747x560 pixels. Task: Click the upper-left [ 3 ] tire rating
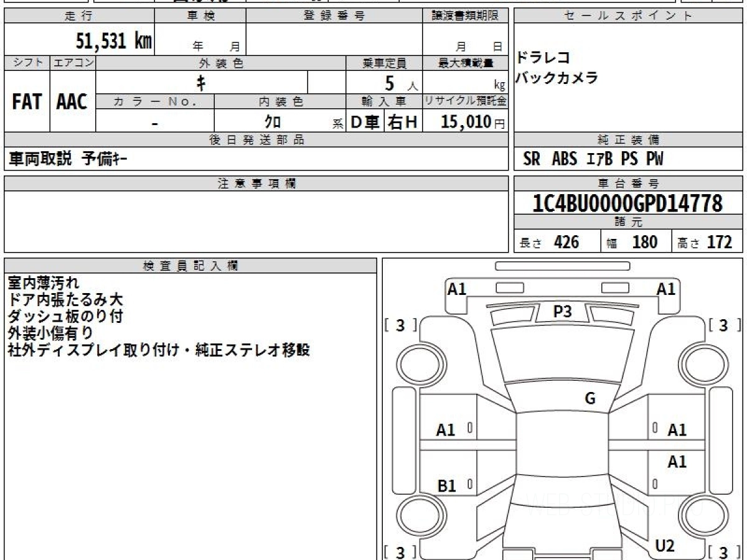point(401,325)
